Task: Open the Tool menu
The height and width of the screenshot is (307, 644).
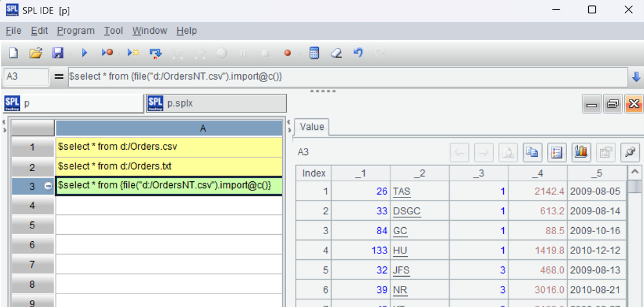Action: click(x=113, y=31)
